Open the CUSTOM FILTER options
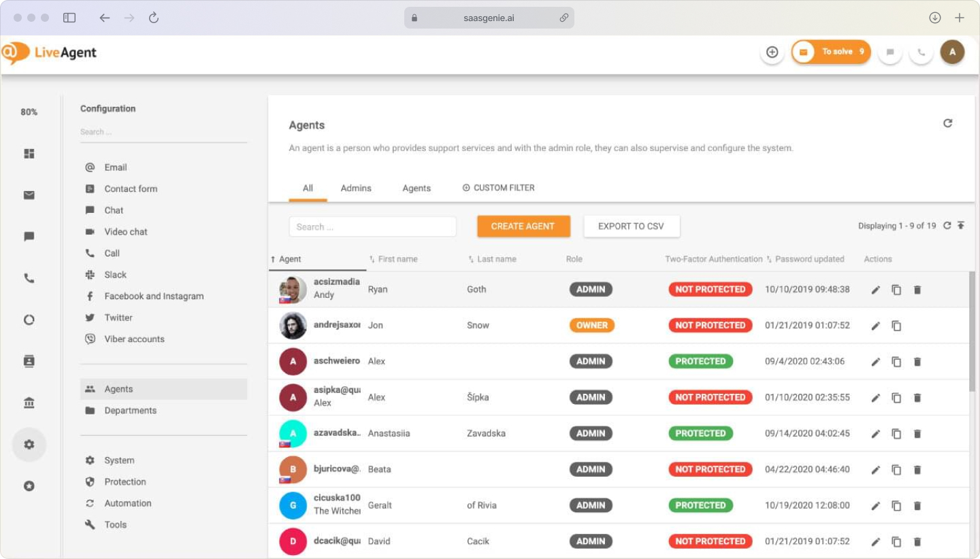Viewport: 980px width, 559px height. (498, 188)
